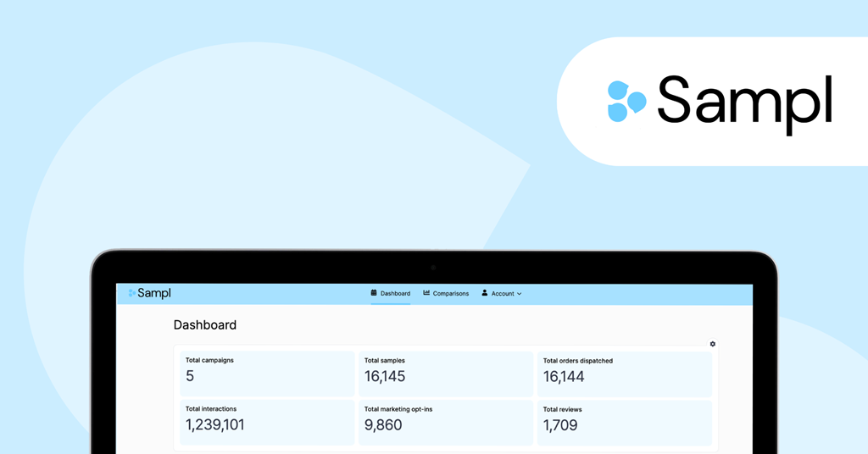Open the Dashboard tab
The height and width of the screenshot is (454, 868).
(x=390, y=294)
